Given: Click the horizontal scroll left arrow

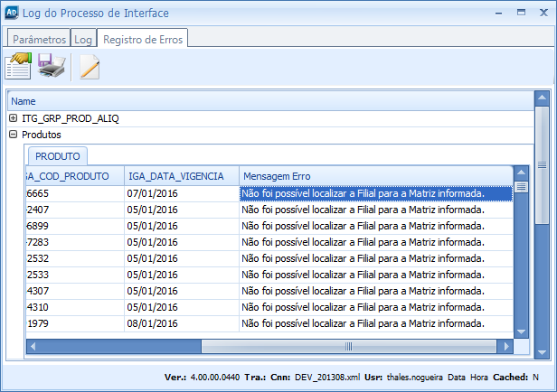Looking at the screenshot, I should point(33,346).
